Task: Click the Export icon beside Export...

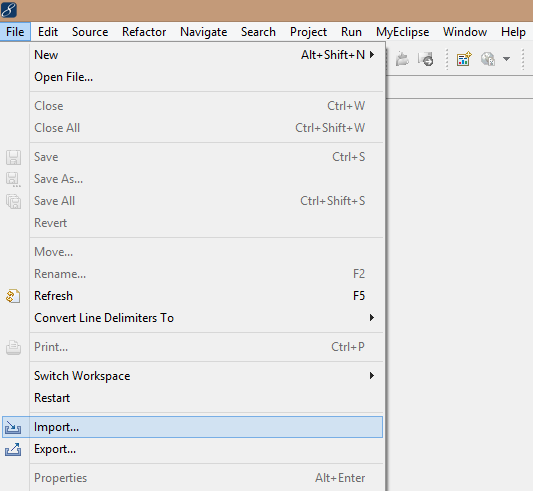Action: pos(13,449)
